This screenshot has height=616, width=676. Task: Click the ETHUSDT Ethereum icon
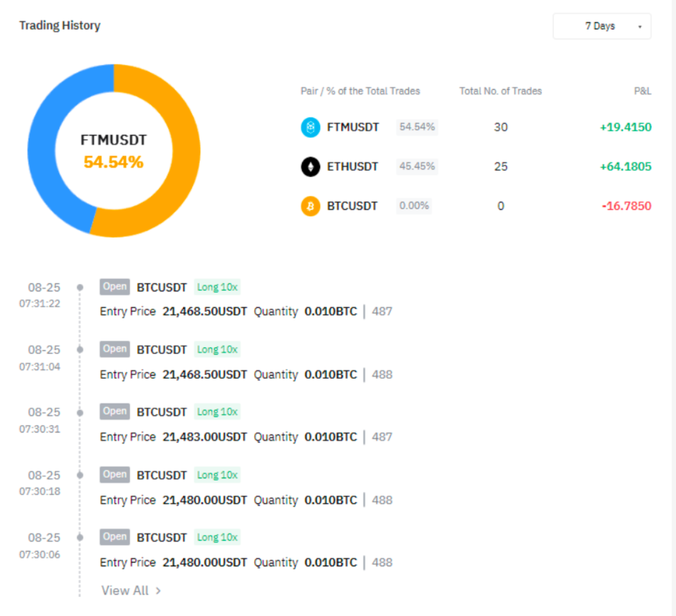coord(310,167)
